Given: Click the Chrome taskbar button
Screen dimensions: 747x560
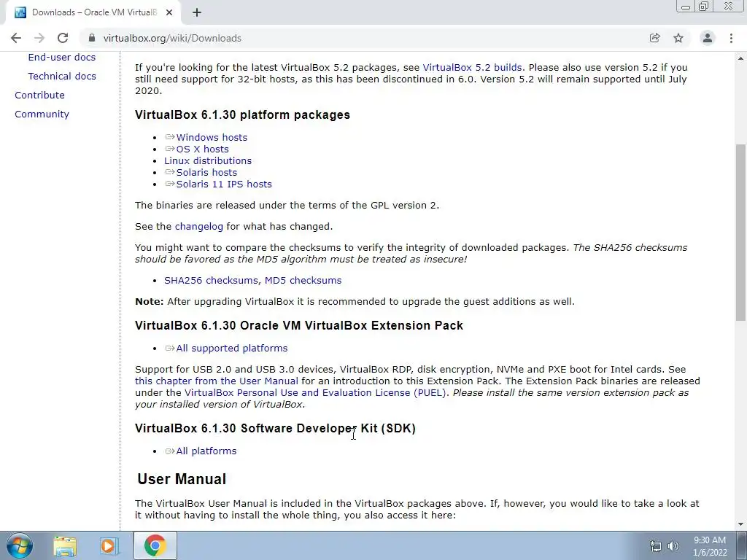Looking at the screenshot, I should [155, 545].
